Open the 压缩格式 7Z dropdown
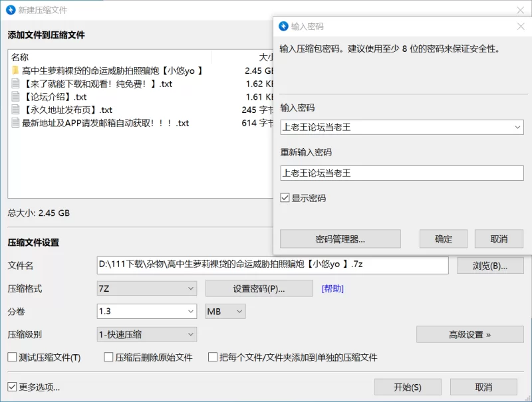Image resolution: width=532 pixels, height=402 pixels. [x=146, y=288]
